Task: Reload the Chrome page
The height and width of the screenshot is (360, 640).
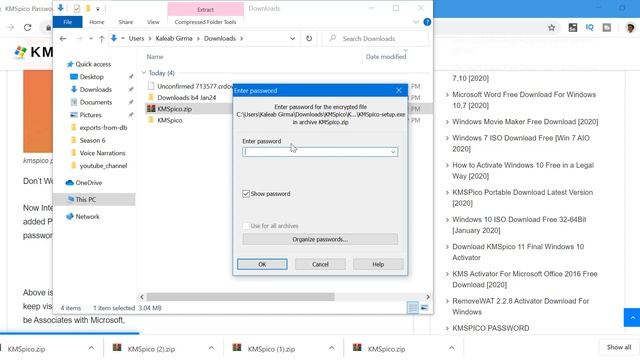Action: (27, 27)
